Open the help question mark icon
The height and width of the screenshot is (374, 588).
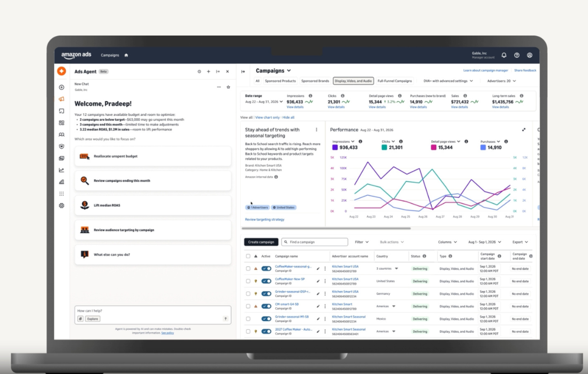[x=517, y=55]
